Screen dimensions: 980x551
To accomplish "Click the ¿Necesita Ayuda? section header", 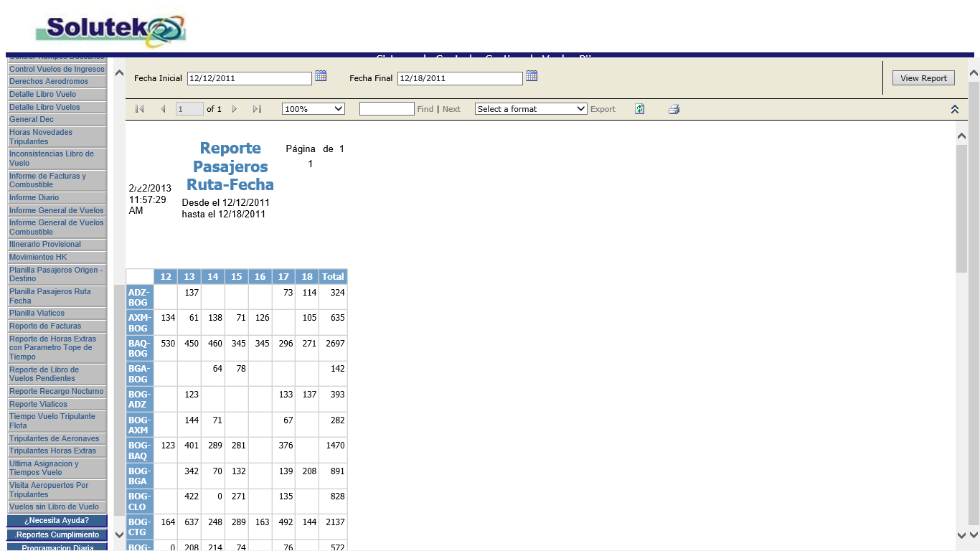I will coord(57,520).
